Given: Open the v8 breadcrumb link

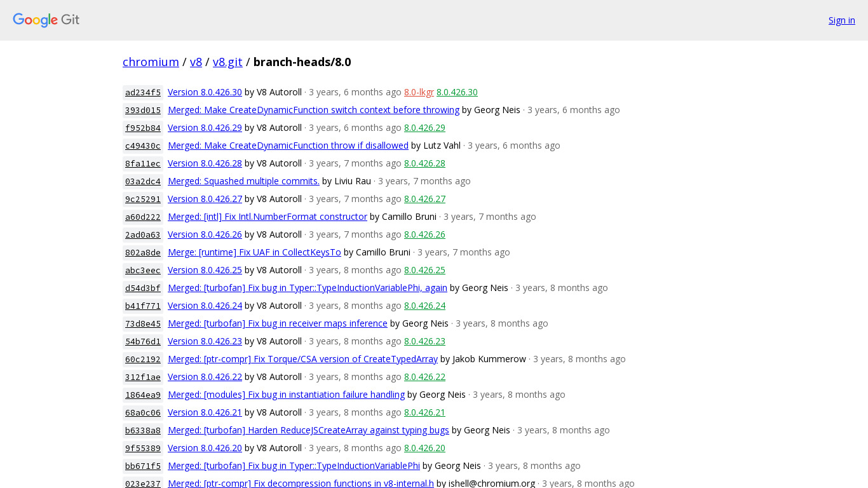Looking at the screenshot, I should [196, 62].
